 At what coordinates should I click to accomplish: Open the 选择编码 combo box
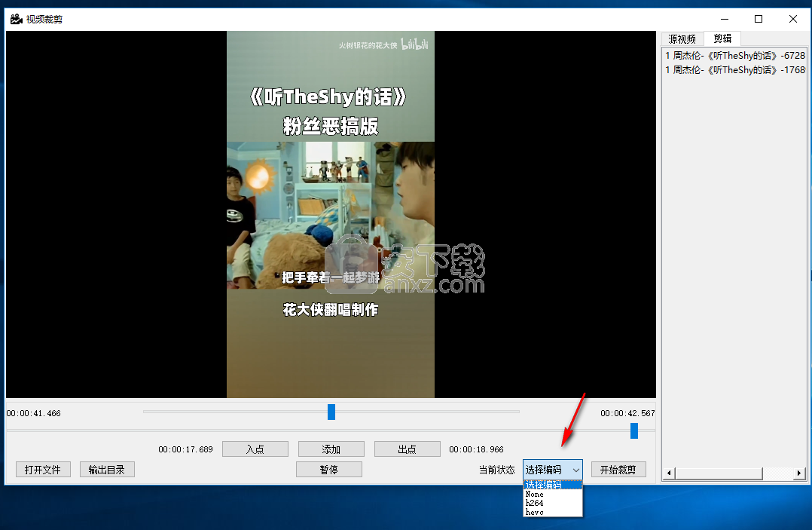pyautogui.click(x=553, y=470)
